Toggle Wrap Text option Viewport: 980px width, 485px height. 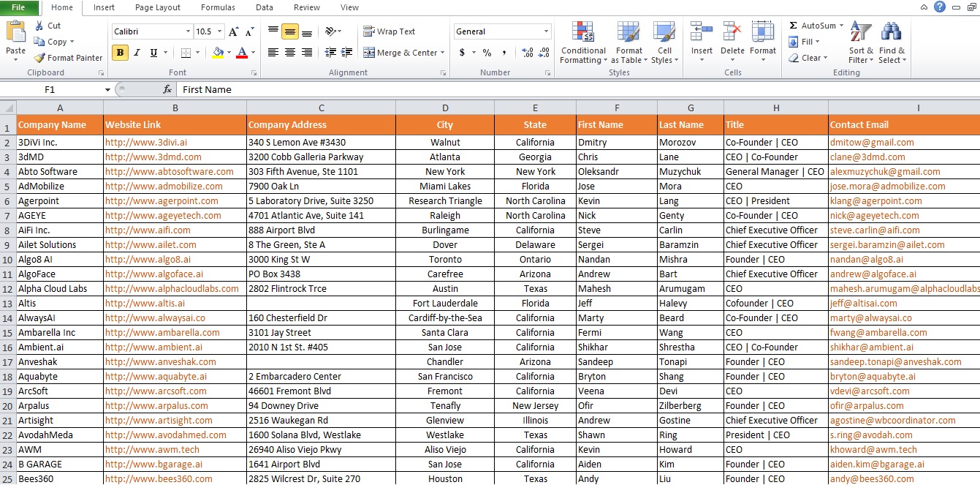390,31
